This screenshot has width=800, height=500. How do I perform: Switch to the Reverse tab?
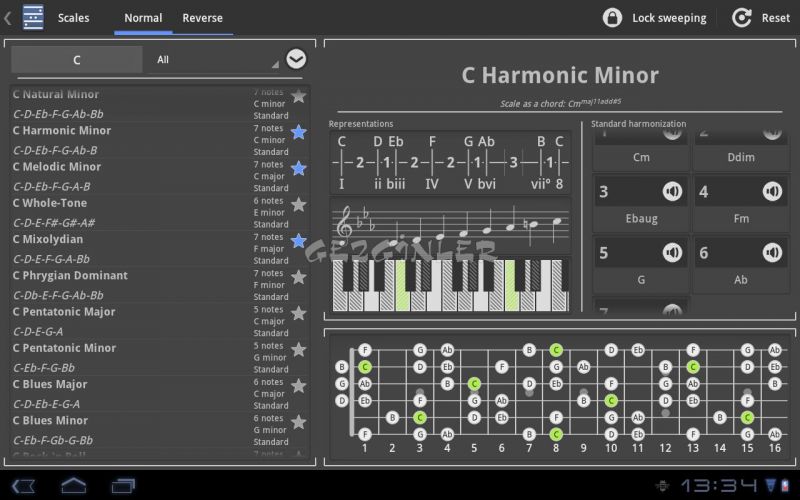203,18
